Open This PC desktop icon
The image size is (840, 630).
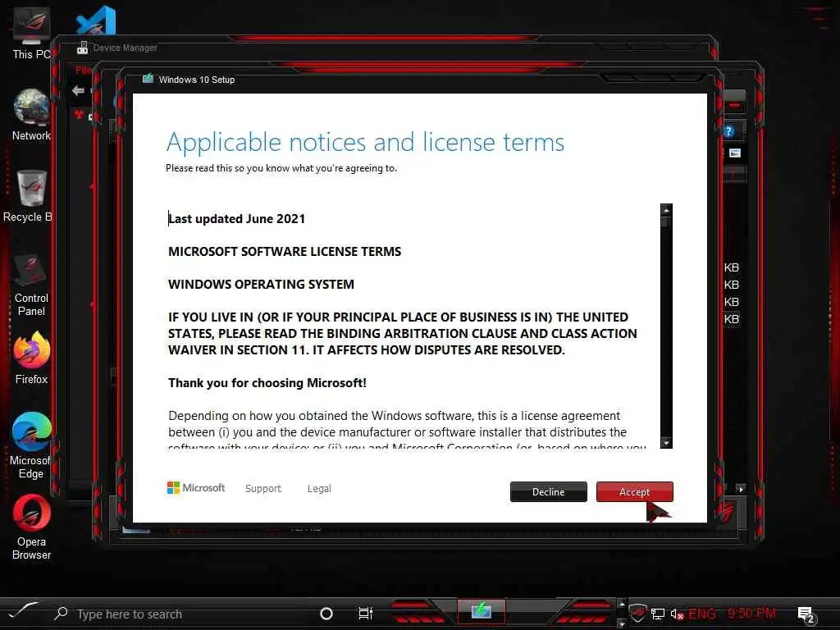pos(31,34)
